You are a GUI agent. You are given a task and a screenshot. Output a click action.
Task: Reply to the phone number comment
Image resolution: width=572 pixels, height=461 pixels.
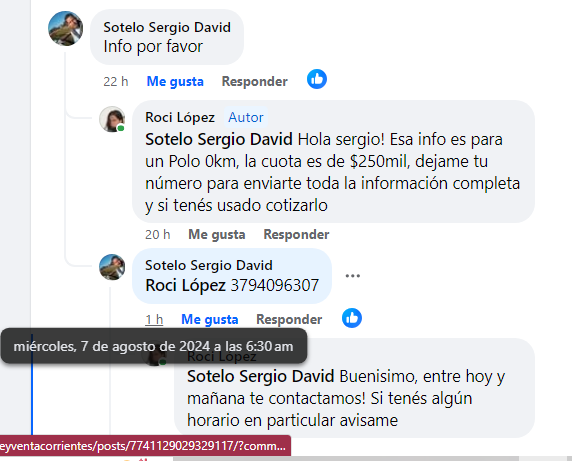[289, 319]
